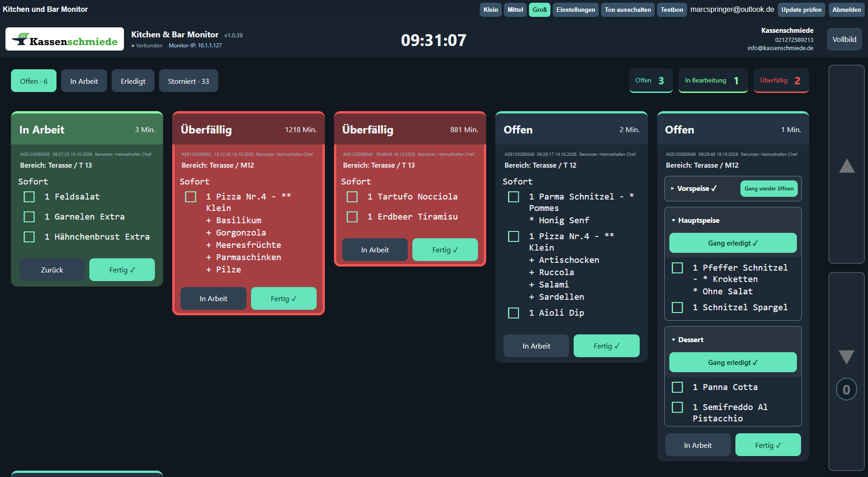Click Gang erledigt under Dessert
Viewport: 868px width, 477px height.
tap(733, 363)
